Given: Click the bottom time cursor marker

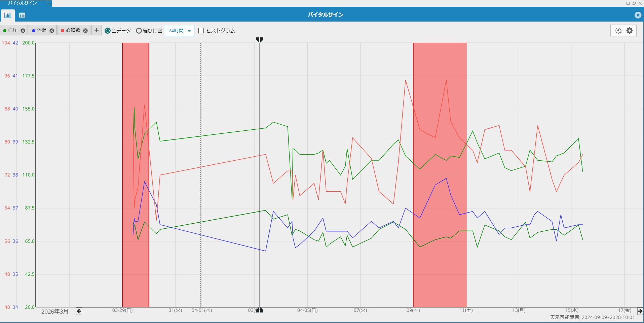Looking at the screenshot, I should tap(260, 310).
